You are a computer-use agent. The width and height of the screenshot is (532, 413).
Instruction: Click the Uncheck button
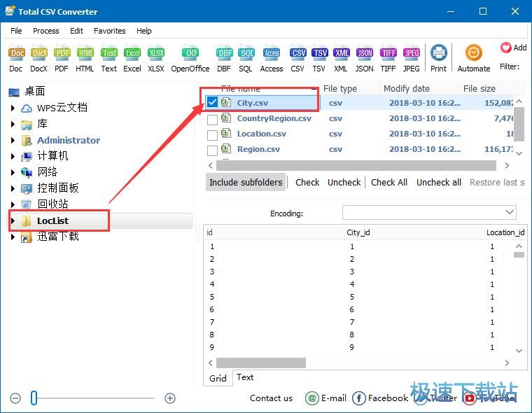coord(344,182)
